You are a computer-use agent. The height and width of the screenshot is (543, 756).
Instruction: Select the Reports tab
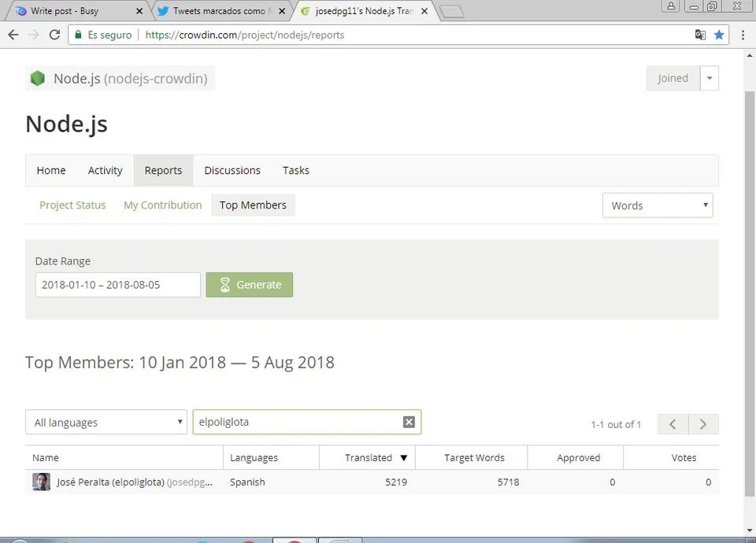click(164, 171)
